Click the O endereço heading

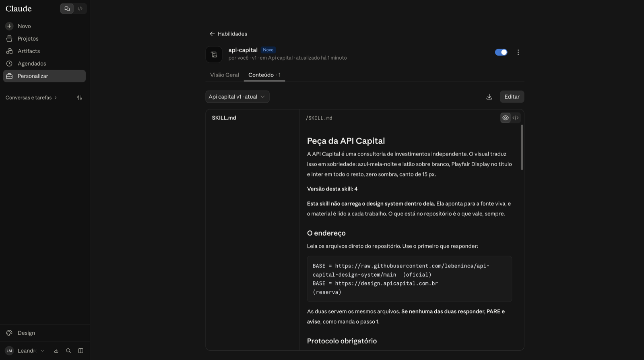pos(326,233)
